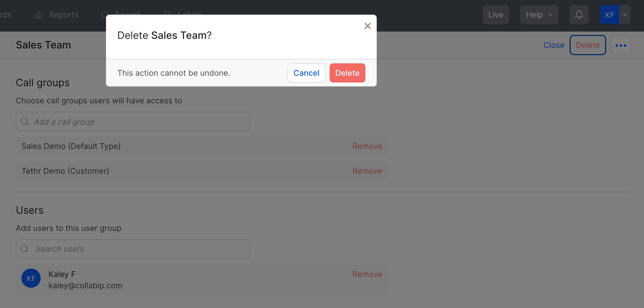Click the outlined Delete button in header
This screenshot has height=308, width=644.
[x=588, y=45]
